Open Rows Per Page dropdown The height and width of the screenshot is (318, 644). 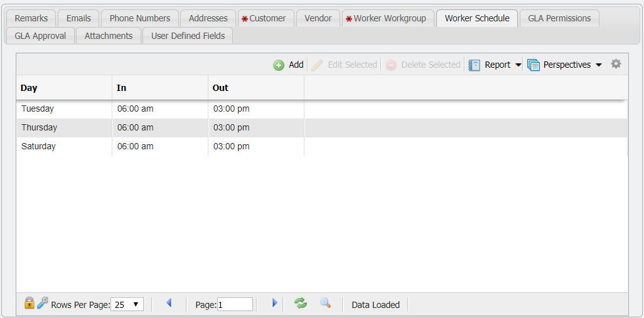127,305
